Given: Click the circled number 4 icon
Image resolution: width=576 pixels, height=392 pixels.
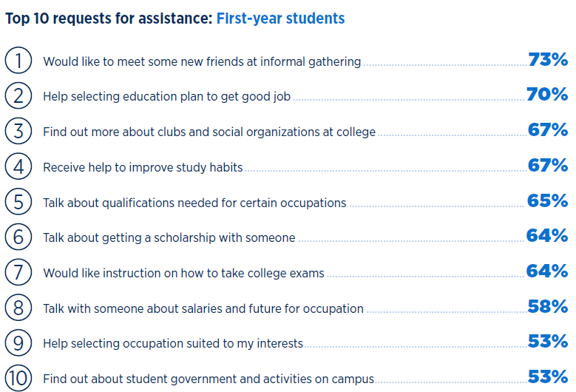Looking at the screenshot, I should 18,166.
